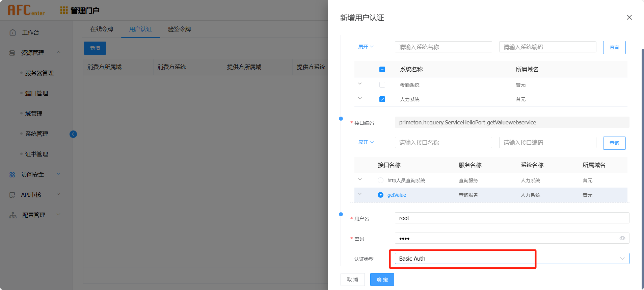Click the 访问安全 grid icon
The width and height of the screenshot is (644, 290).
[x=12, y=175]
